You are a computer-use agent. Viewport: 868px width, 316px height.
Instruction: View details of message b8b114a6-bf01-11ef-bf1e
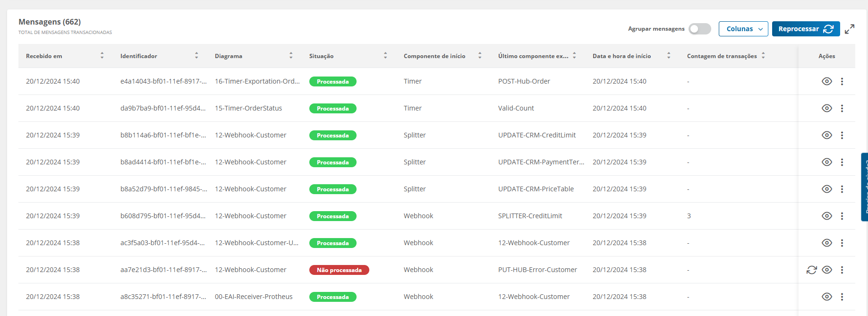(826, 135)
